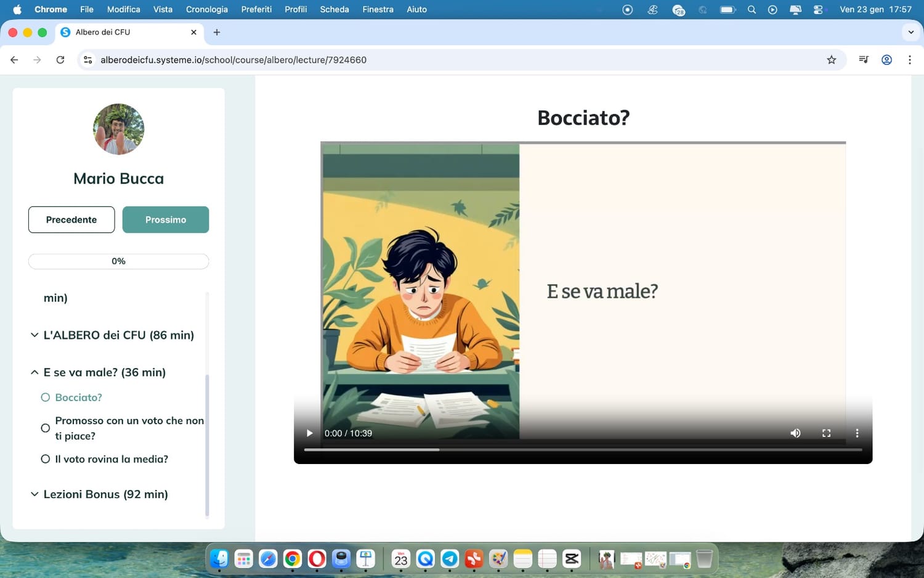Open the Chrome profile icon
The width and height of the screenshot is (924, 578).
(886, 60)
